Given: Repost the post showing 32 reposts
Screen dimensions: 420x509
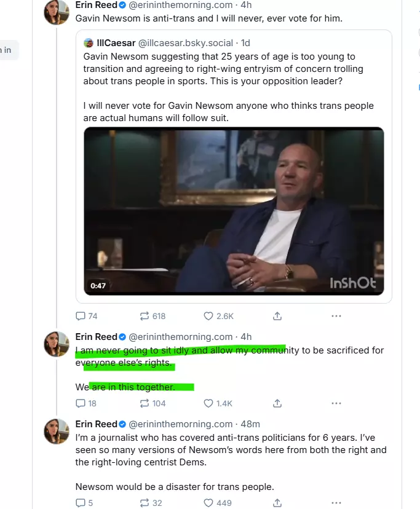Looking at the screenshot, I should (145, 503).
